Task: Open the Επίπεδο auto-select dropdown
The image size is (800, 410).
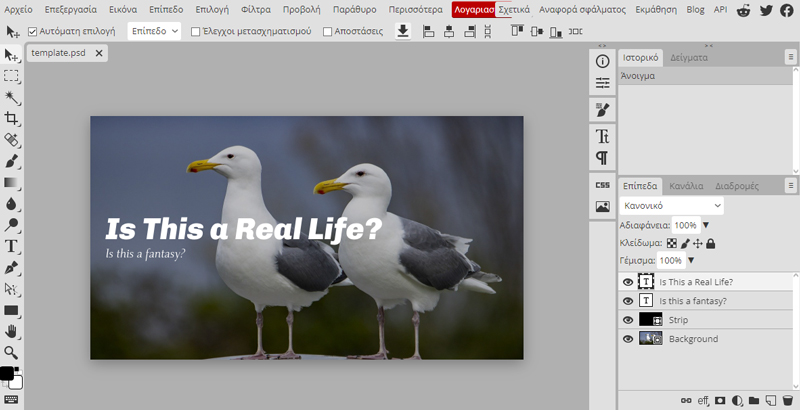Action: 154,31
